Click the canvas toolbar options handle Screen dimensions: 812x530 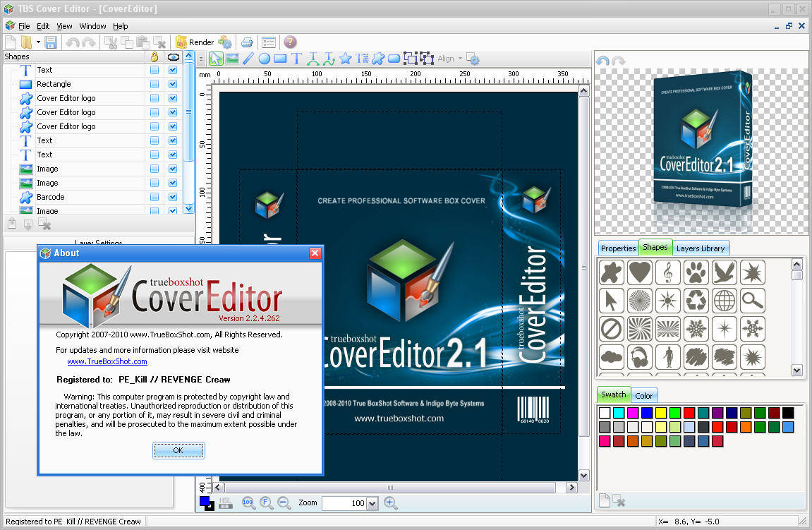click(x=201, y=59)
